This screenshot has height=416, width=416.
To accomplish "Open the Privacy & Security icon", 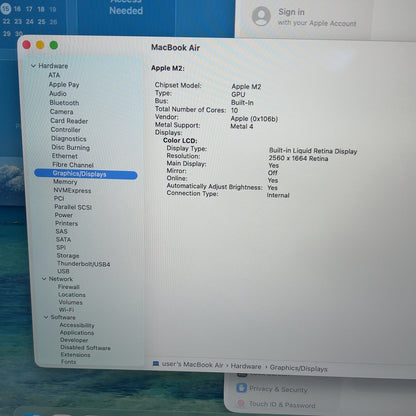I will (x=241, y=388).
